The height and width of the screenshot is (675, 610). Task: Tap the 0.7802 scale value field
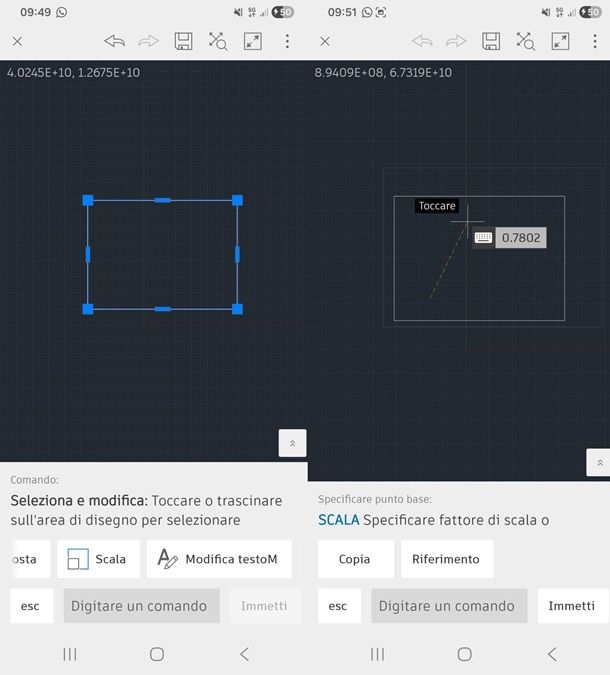point(521,238)
